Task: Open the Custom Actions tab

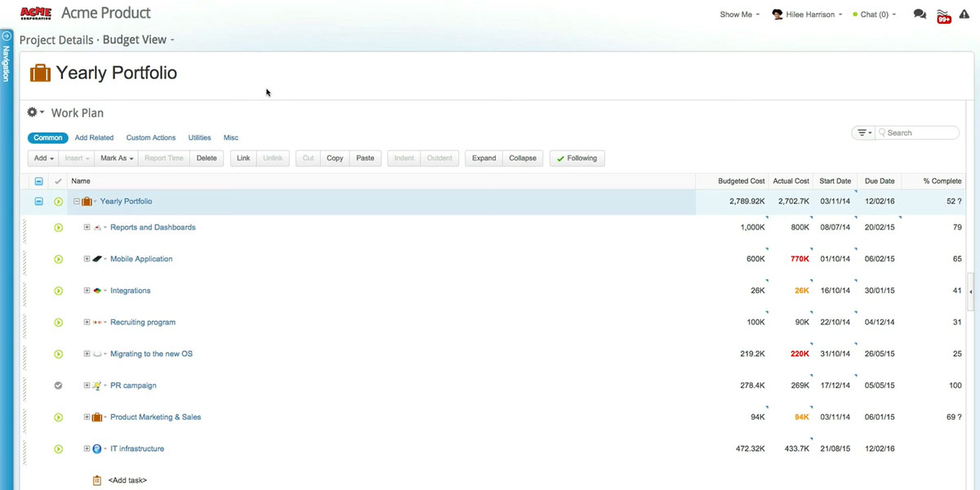Action: click(x=151, y=138)
